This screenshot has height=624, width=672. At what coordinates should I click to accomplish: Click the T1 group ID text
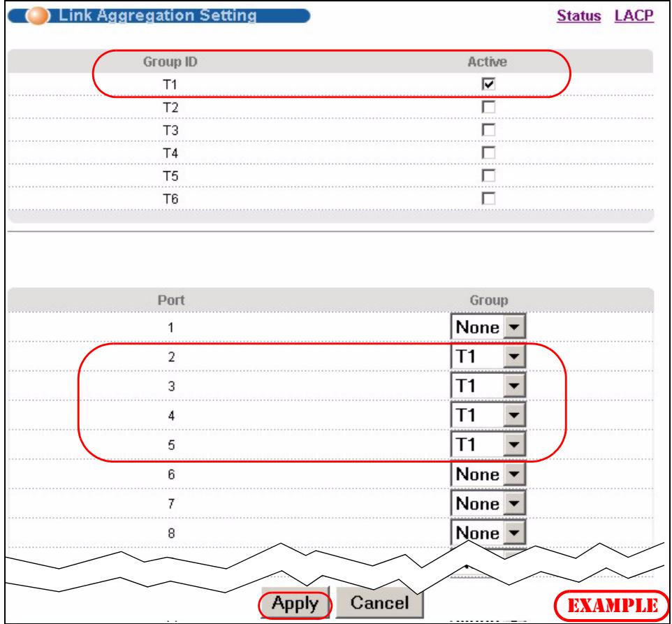170,85
